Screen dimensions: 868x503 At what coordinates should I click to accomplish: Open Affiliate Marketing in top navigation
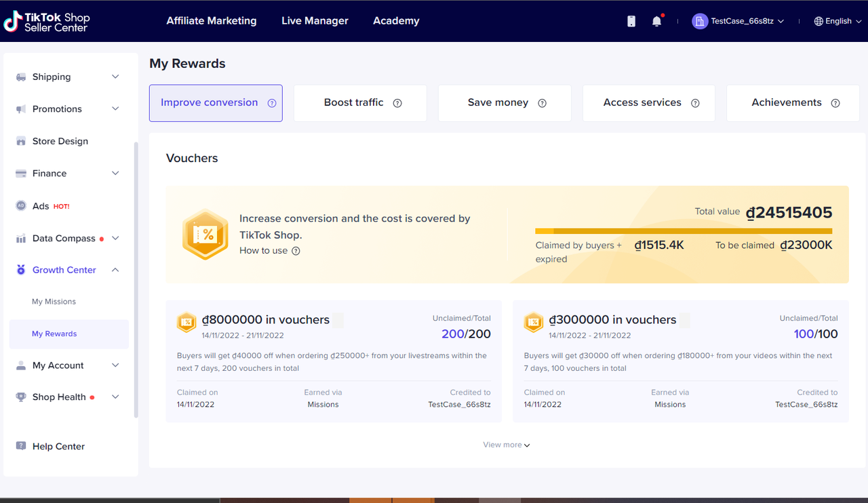212,21
